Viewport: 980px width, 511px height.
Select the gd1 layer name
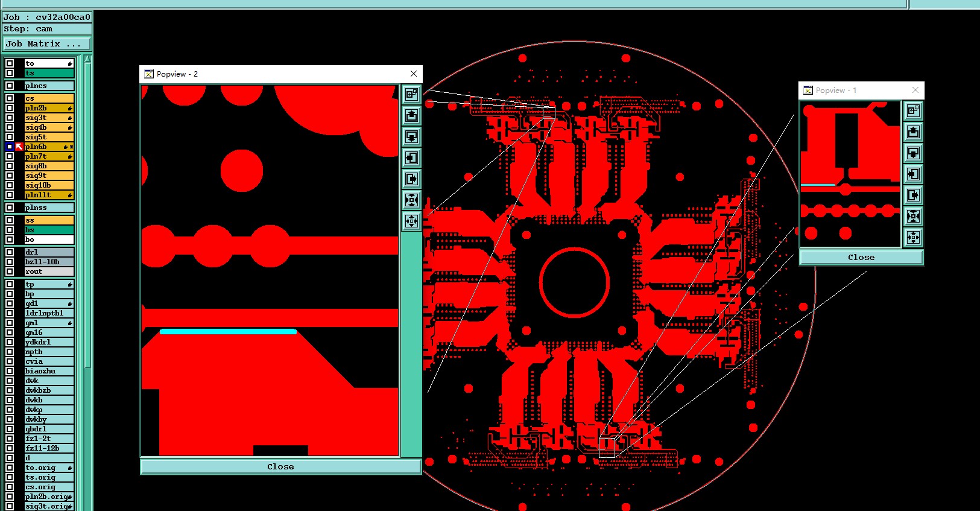(49, 303)
